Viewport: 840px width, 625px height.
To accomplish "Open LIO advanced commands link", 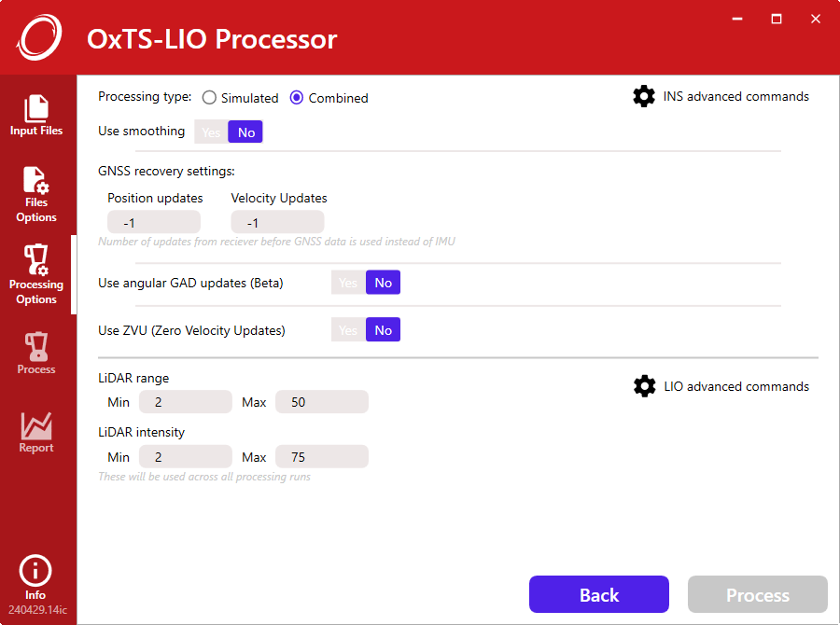I will (736, 386).
